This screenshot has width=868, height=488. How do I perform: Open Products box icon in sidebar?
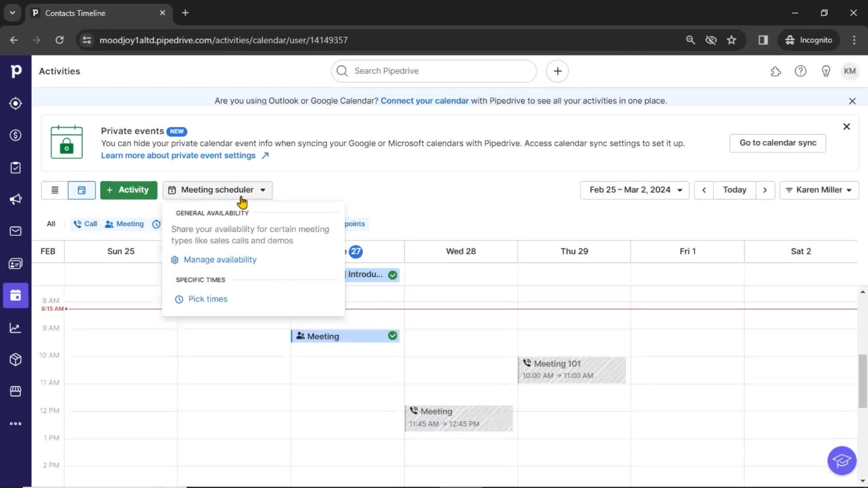(x=16, y=360)
